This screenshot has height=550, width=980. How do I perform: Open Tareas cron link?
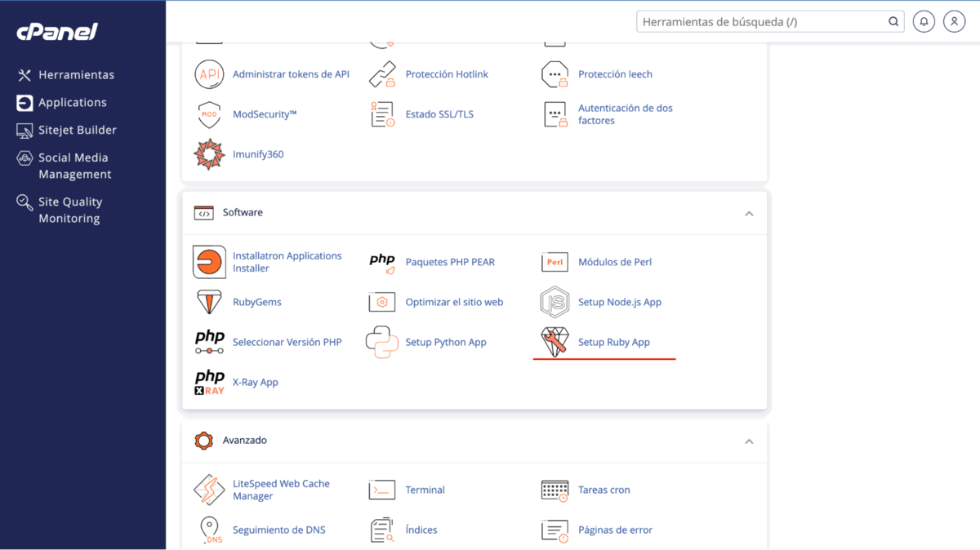point(604,490)
